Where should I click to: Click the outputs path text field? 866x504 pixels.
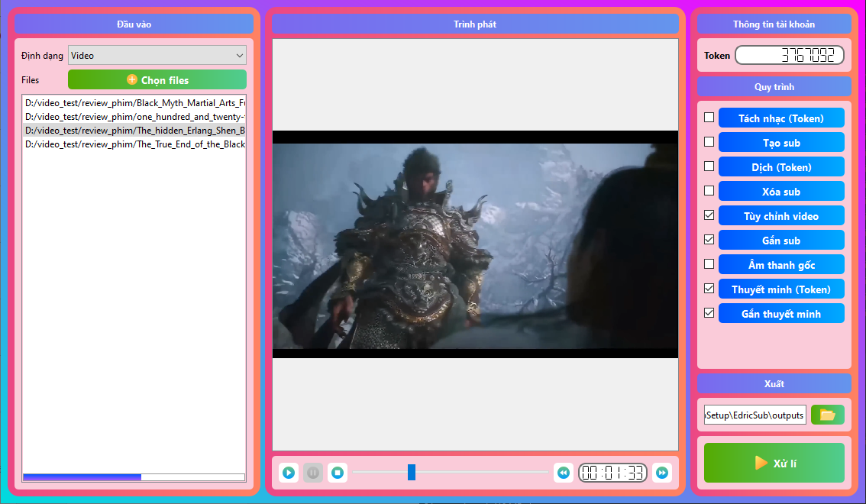pyautogui.click(x=755, y=414)
